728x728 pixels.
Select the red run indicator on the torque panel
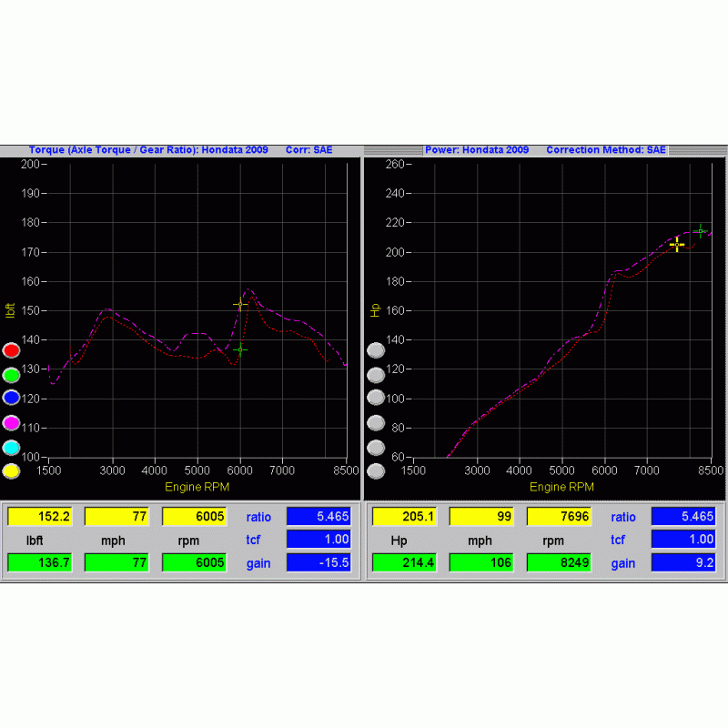point(11,349)
